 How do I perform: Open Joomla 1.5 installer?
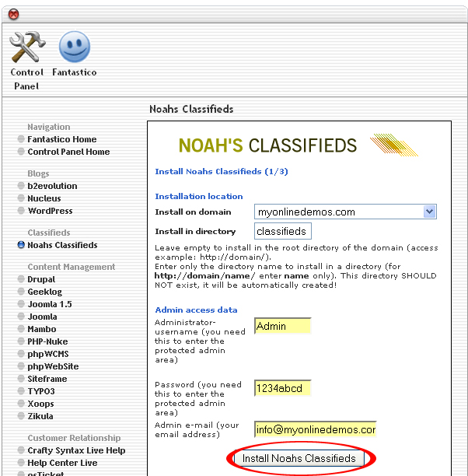[x=50, y=304]
